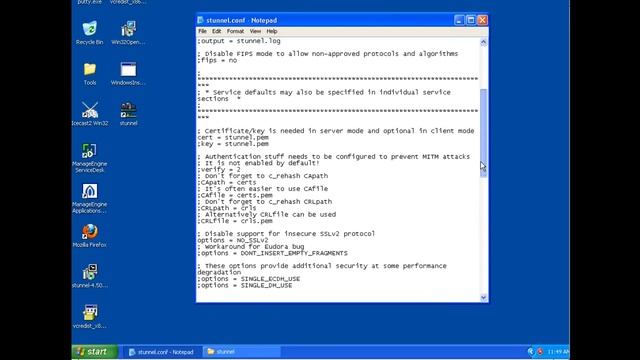Select the Icecast2 Win32 desktop icon
This screenshot has height=360, width=640.
point(90,114)
